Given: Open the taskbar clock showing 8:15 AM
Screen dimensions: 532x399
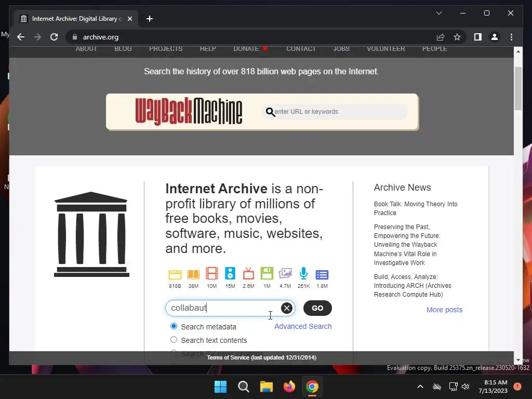Looking at the screenshot, I should pos(493,387).
